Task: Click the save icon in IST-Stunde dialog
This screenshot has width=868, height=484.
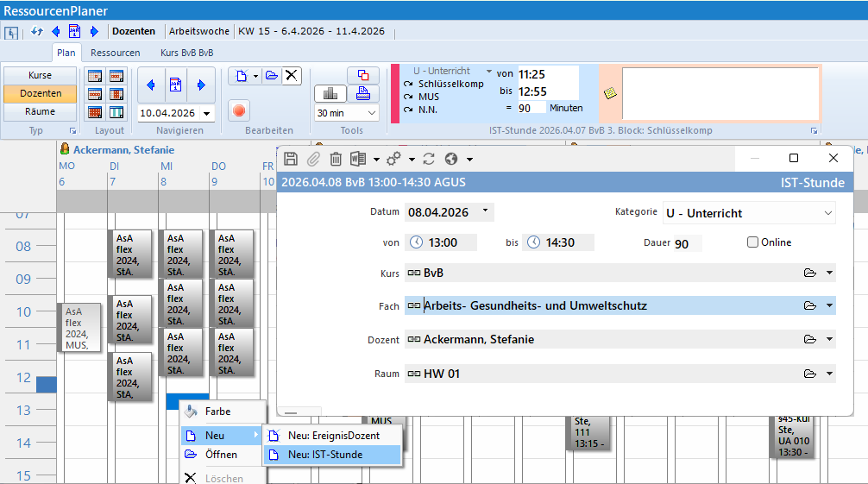Action: [x=291, y=159]
